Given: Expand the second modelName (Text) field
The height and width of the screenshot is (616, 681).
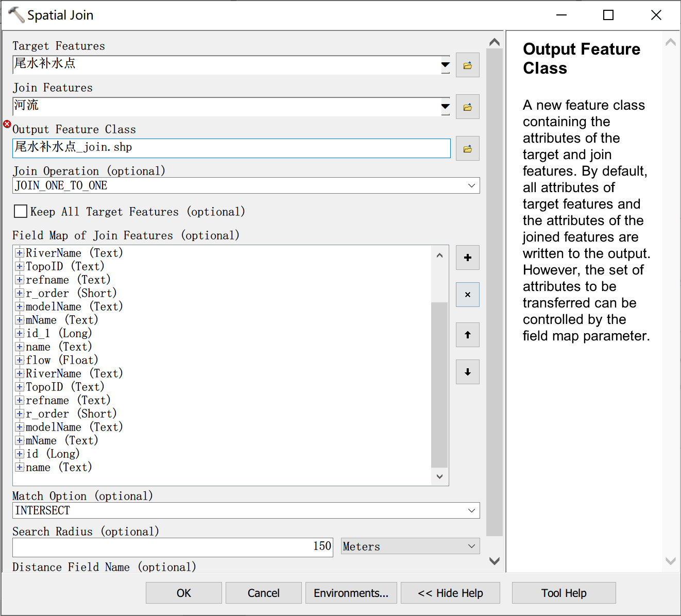Looking at the screenshot, I should point(20,427).
